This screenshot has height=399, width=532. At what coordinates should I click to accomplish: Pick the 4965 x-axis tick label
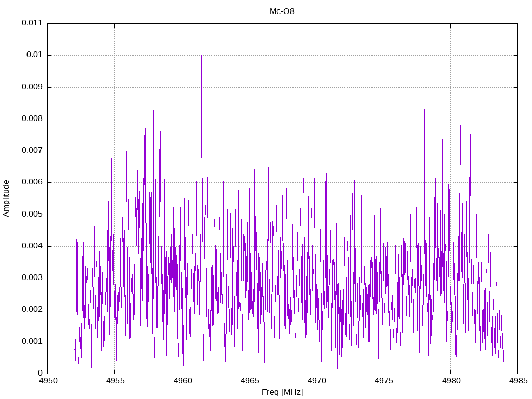click(x=249, y=381)
